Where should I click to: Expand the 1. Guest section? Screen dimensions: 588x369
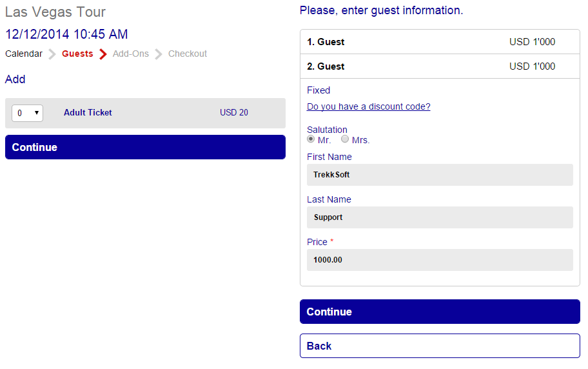coord(440,42)
